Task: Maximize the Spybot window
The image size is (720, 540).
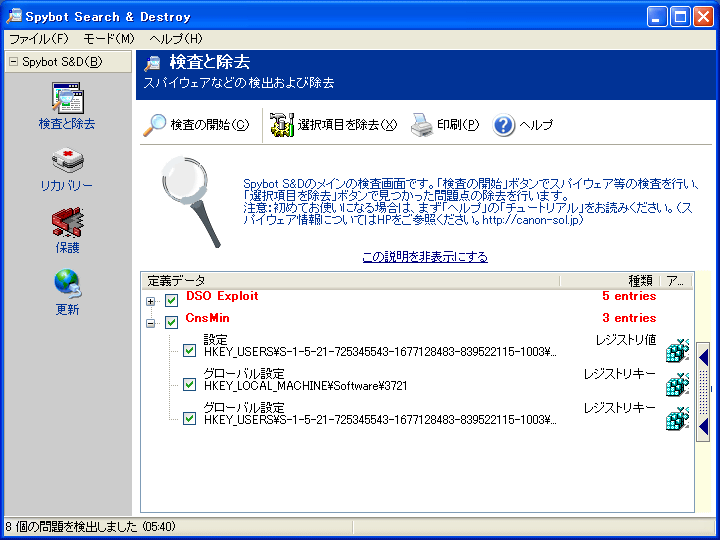Action: click(x=680, y=17)
